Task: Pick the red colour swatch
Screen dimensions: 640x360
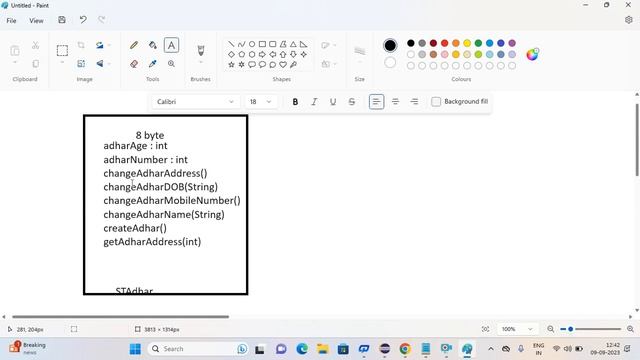Action: coord(444,43)
